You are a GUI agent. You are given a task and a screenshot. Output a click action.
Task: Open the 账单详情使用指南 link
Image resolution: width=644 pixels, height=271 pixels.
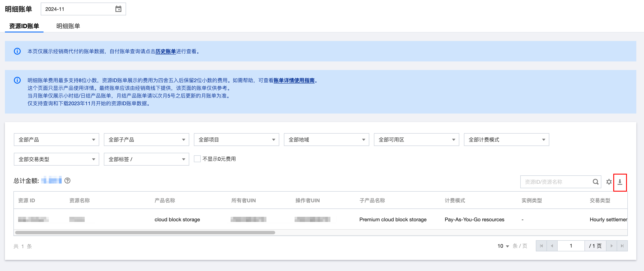(294, 80)
